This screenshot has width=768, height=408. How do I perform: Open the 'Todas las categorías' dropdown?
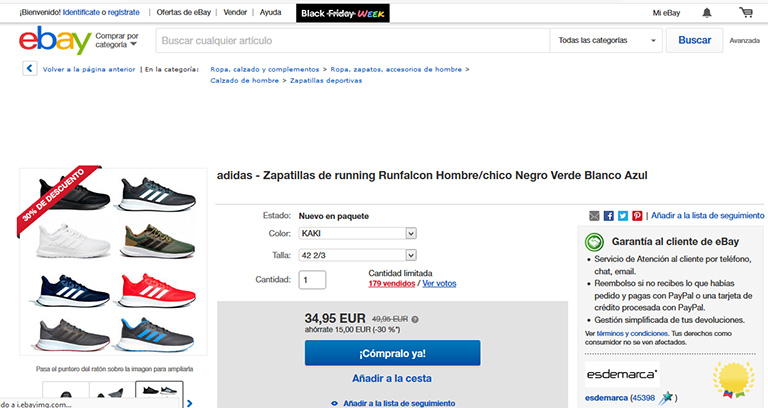607,41
